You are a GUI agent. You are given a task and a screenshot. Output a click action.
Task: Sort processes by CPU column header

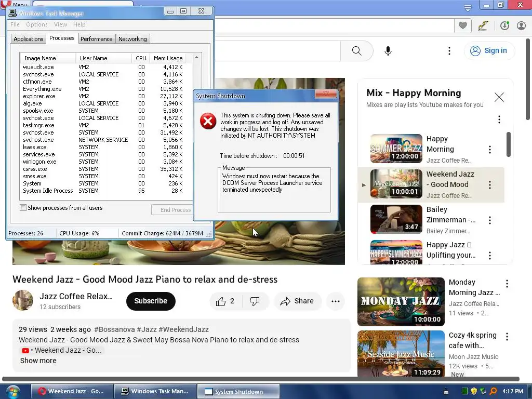pyautogui.click(x=140, y=58)
